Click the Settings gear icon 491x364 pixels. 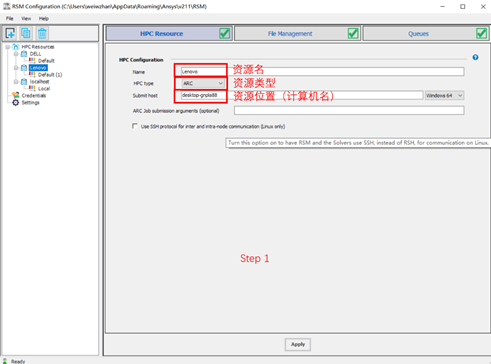[16, 103]
